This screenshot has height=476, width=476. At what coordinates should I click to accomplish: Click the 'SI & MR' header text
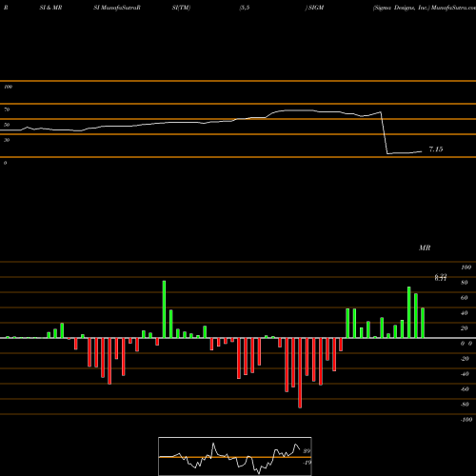50,8
